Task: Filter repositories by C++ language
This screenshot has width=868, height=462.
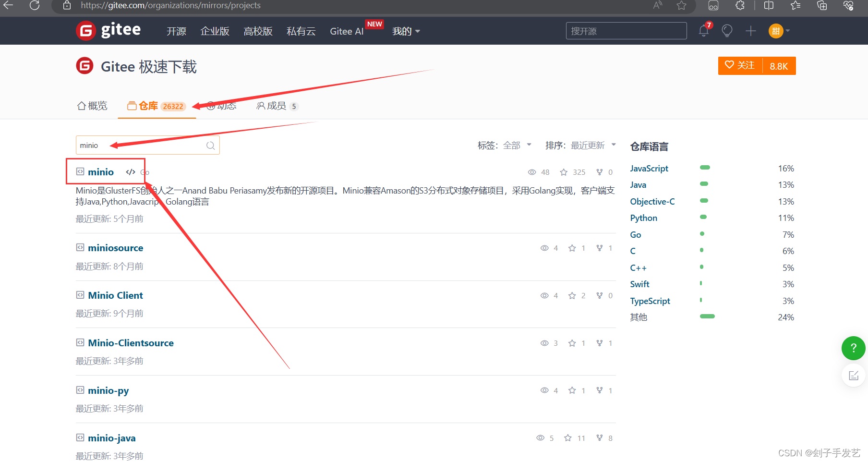Action: (x=638, y=268)
